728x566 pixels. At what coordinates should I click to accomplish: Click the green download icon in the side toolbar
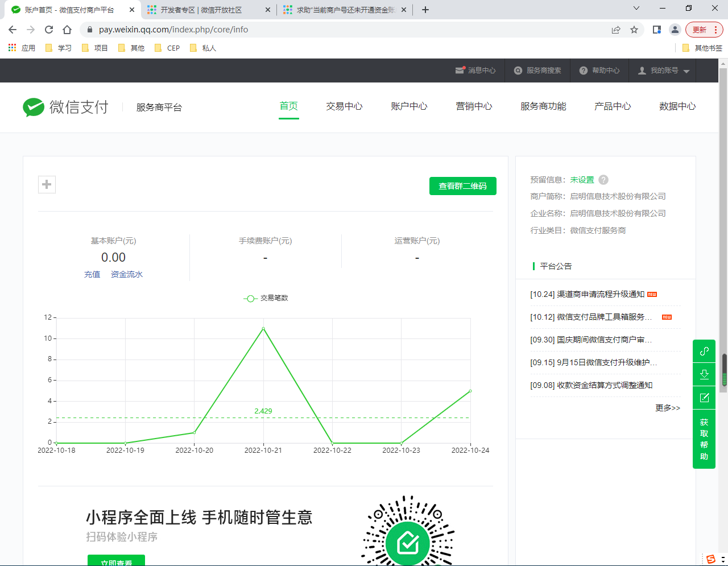point(704,374)
